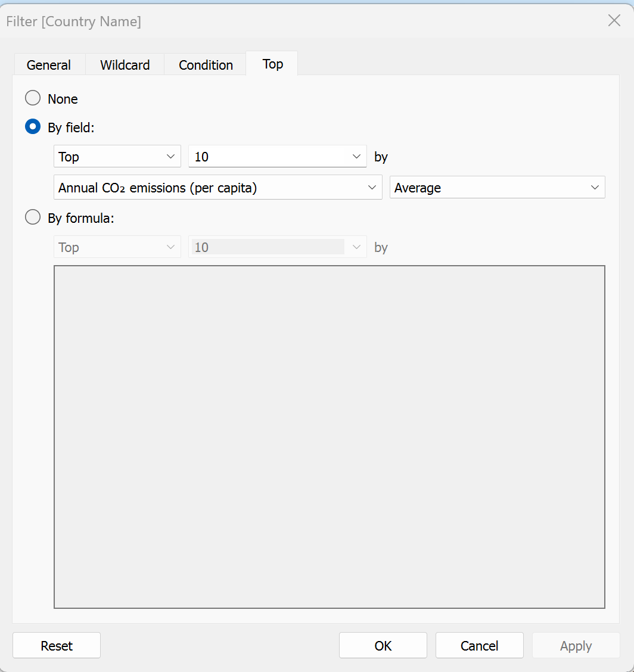Go to the Condition tab
Viewport: 634px width, 672px height.
tap(206, 65)
